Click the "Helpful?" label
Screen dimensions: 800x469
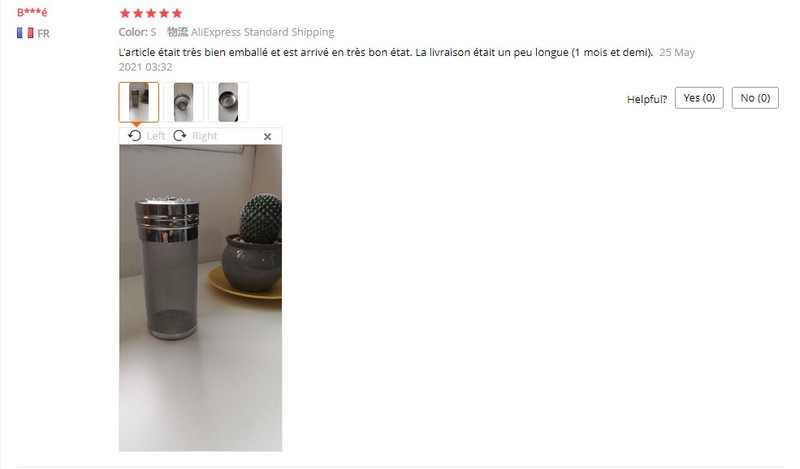tap(646, 99)
